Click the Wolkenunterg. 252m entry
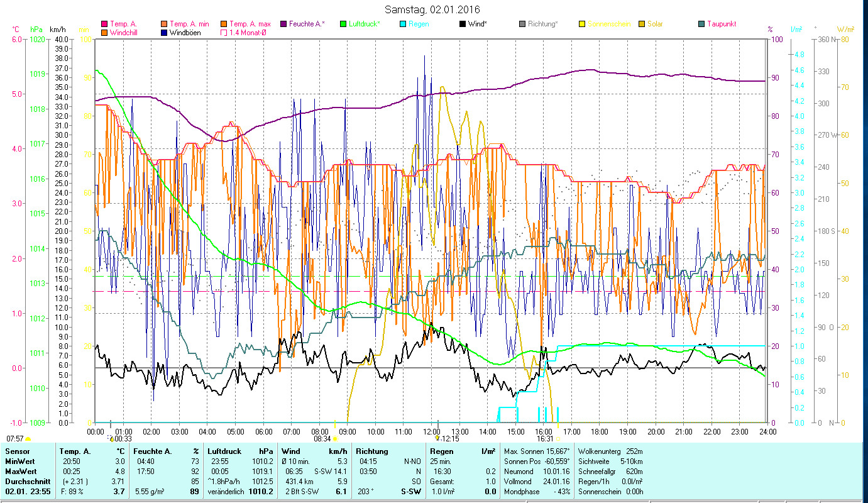The height and width of the screenshot is (503, 868). (610, 451)
